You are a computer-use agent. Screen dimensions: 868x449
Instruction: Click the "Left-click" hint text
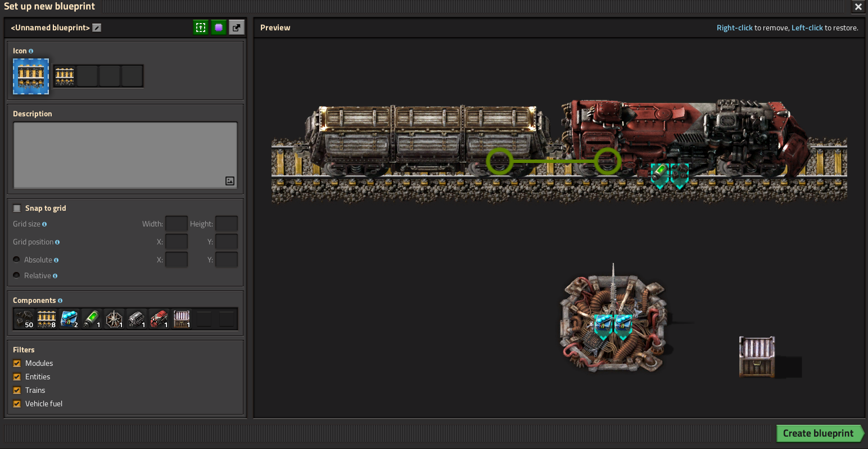click(807, 28)
